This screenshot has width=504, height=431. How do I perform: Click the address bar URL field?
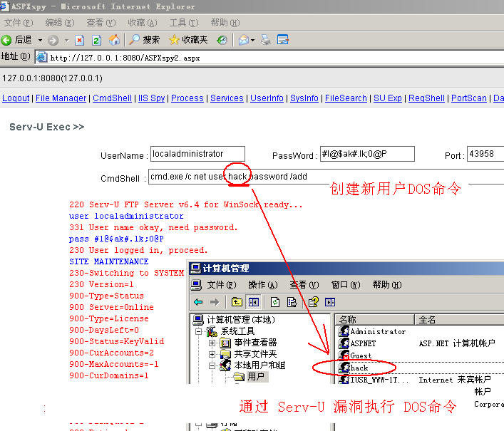click(269, 58)
